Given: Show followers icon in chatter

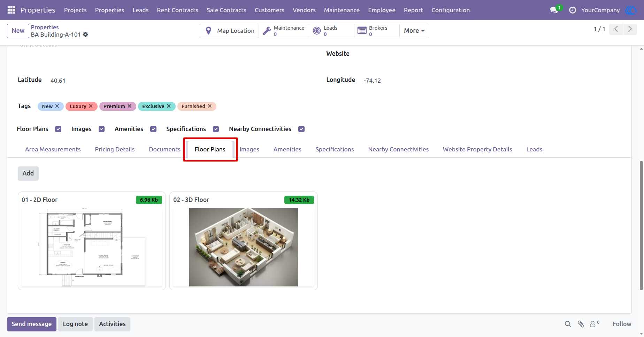Looking at the screenshot, I should (595, 324).
